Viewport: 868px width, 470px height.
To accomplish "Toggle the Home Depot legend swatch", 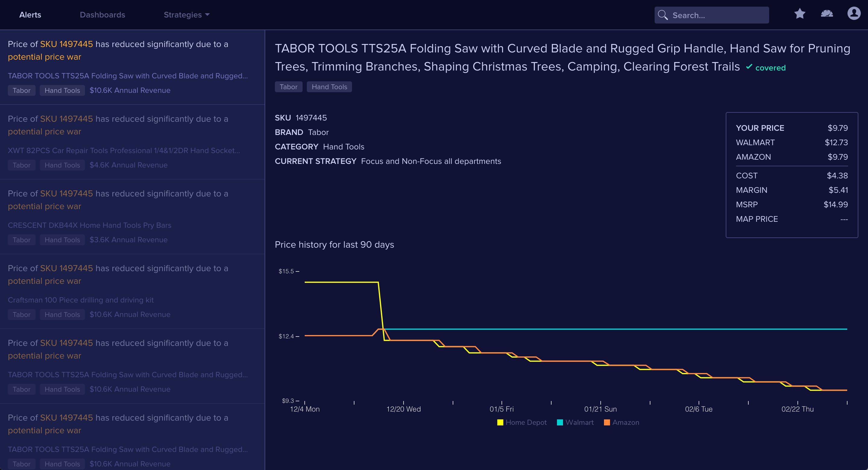I will [500, 422].
